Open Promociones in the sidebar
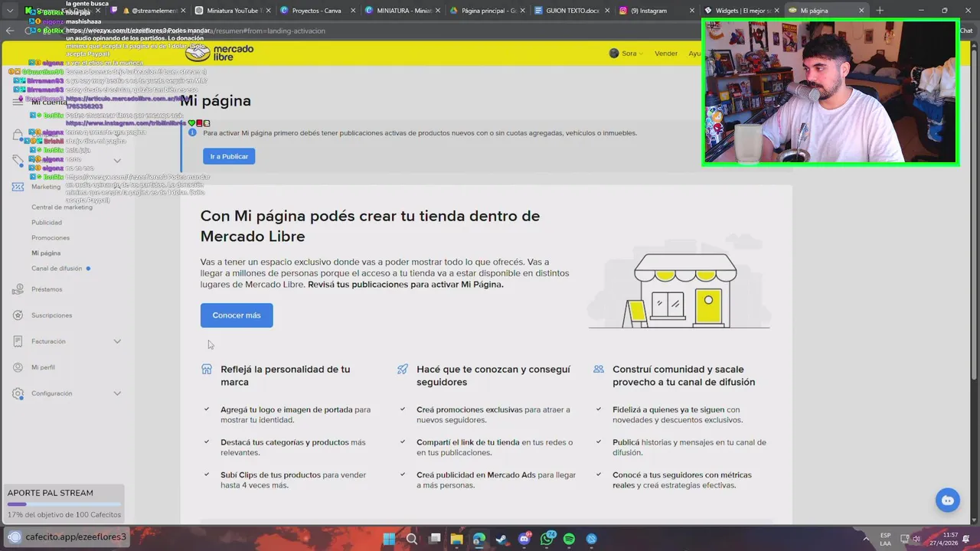The height and width of the screenshot is (551, 980). (51, 238)
